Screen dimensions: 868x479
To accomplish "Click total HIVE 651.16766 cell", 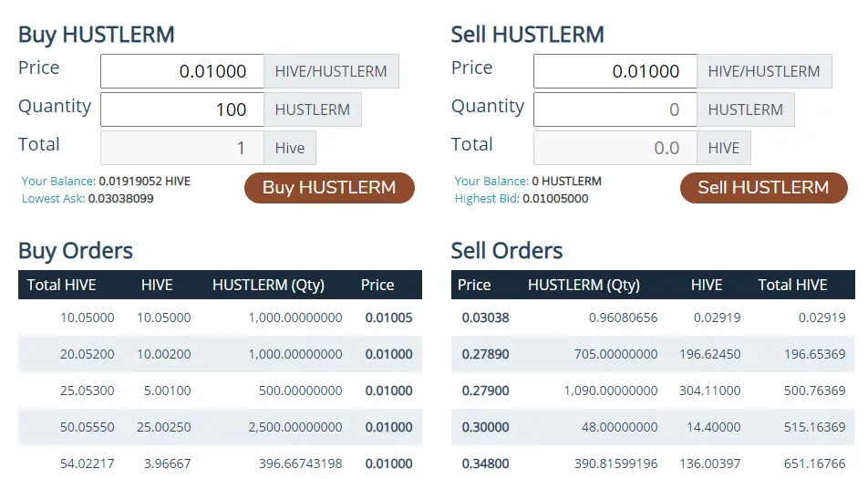I will click(814, 463).
